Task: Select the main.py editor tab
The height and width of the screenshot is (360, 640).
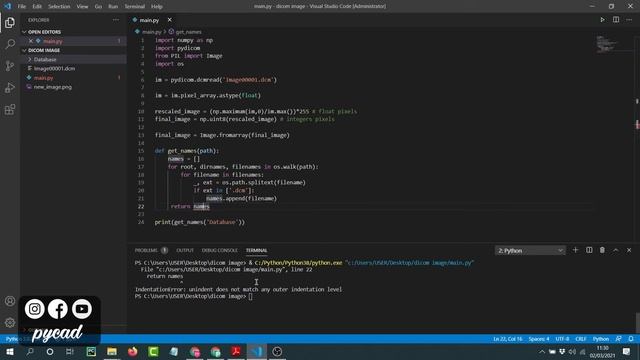Action: click(149, 20)
